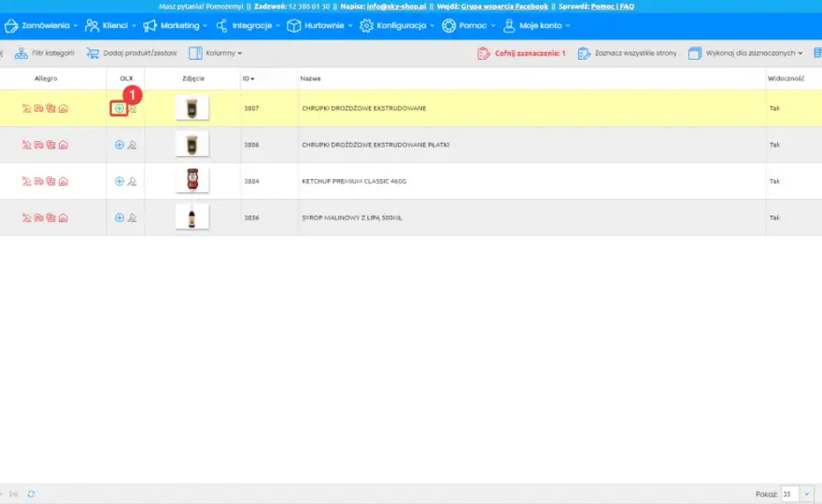Click name CHRUPKI DROŻDŻOWE EKSTRUDOWANE PŁATKI
The image size is (822, 504).
[376, 145]
